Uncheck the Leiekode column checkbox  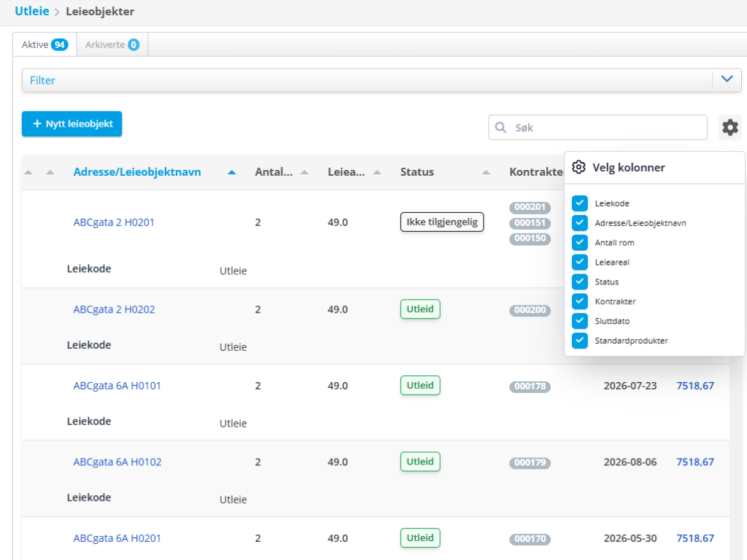pyautogui.click(x=580, y=203)
